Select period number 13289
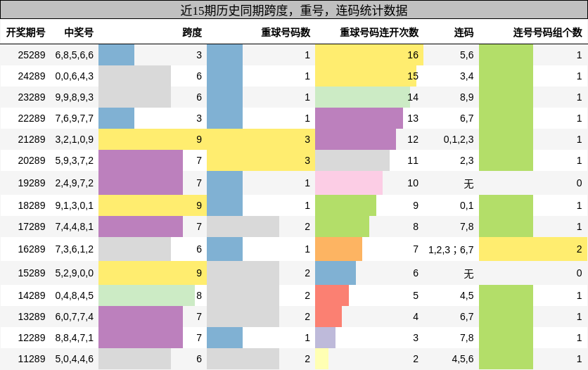Image resolution: width=588 pixels, height=370 pixels. coord(32,317)
